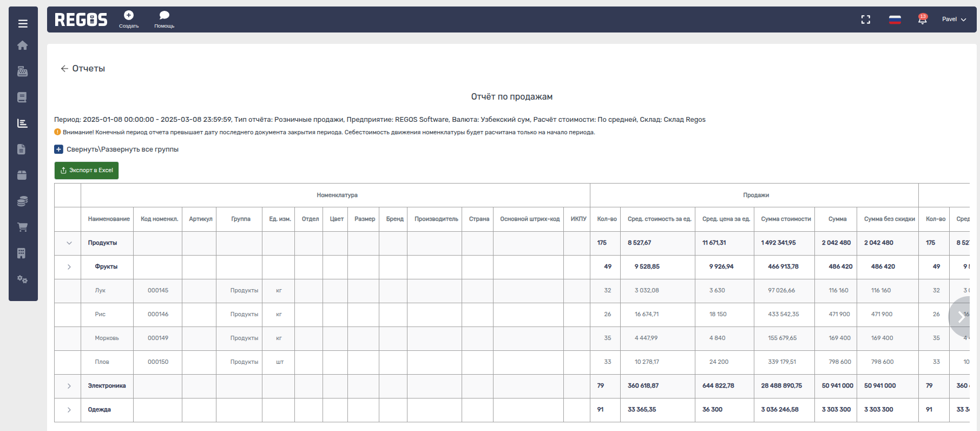Open the Pavel user dropdown

953,19
